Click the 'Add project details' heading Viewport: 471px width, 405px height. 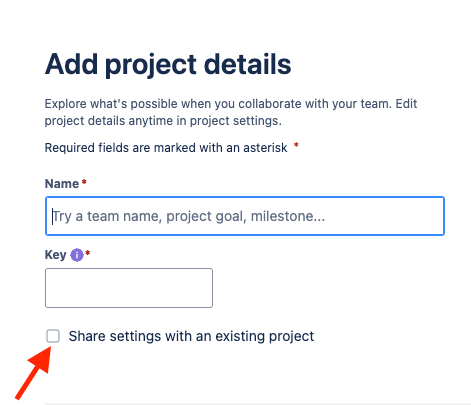click(168, 64)
